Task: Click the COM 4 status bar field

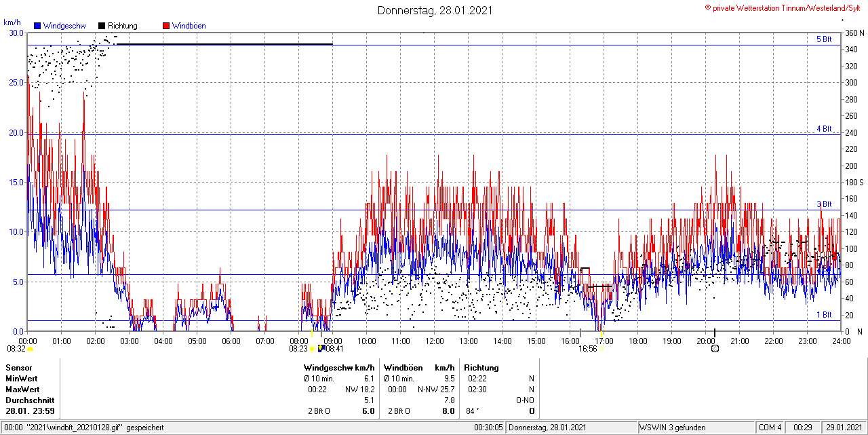Action: click(770, 428)
